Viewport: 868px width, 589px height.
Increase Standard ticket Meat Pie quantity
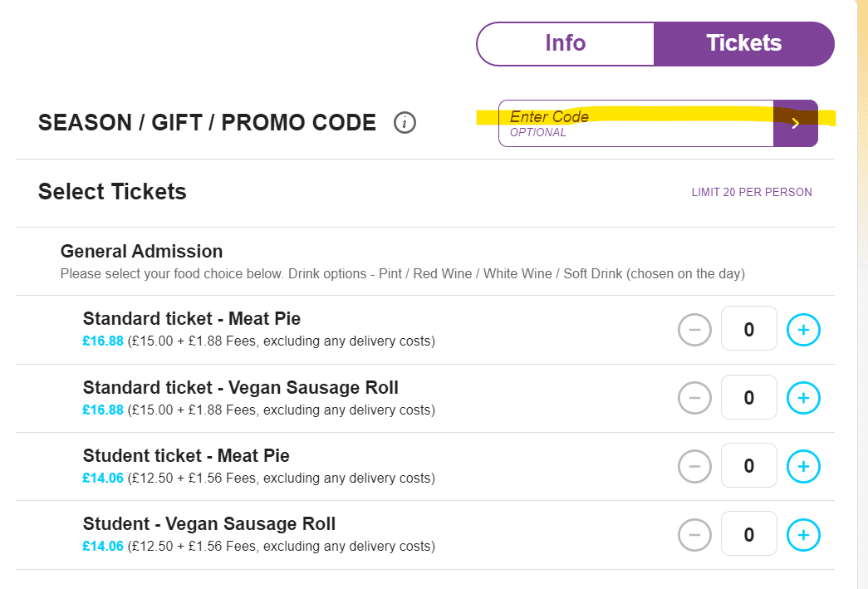(x=803, y=329)
